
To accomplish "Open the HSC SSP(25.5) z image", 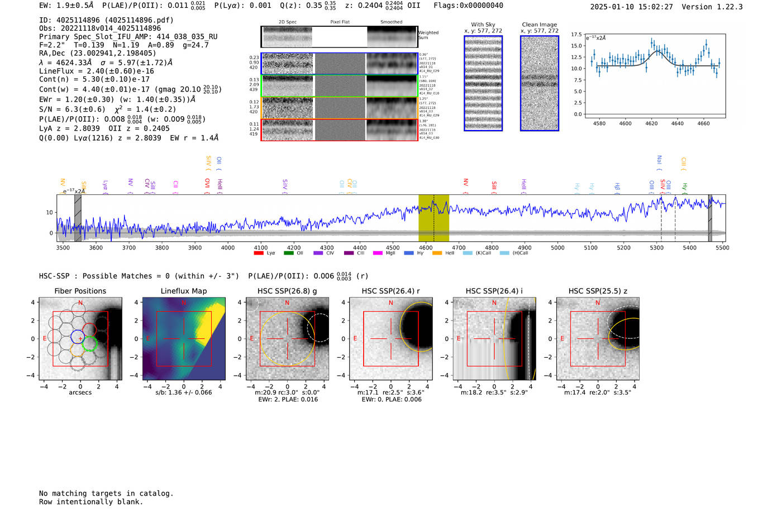I will [598, 338].
